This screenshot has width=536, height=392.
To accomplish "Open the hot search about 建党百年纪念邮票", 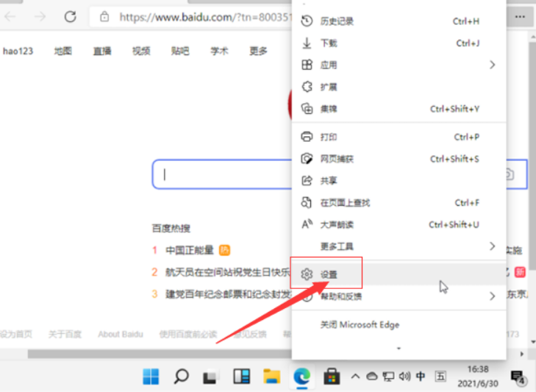I will [x=228, y=294].
